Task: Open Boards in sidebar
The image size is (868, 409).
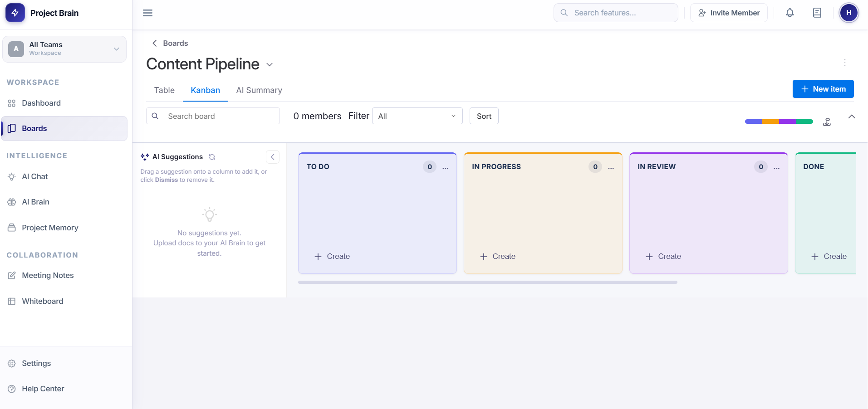Action: pos(64,128)
